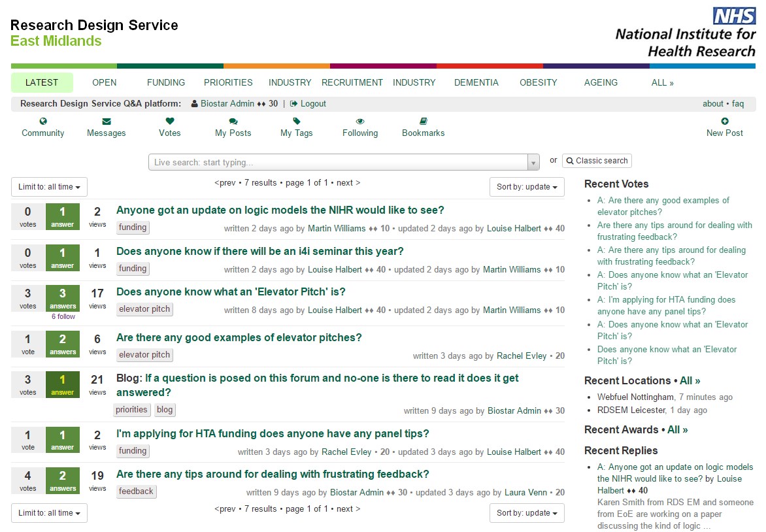
Task: Open My Posts speech bubbles icon
Action: pos(233,122)
